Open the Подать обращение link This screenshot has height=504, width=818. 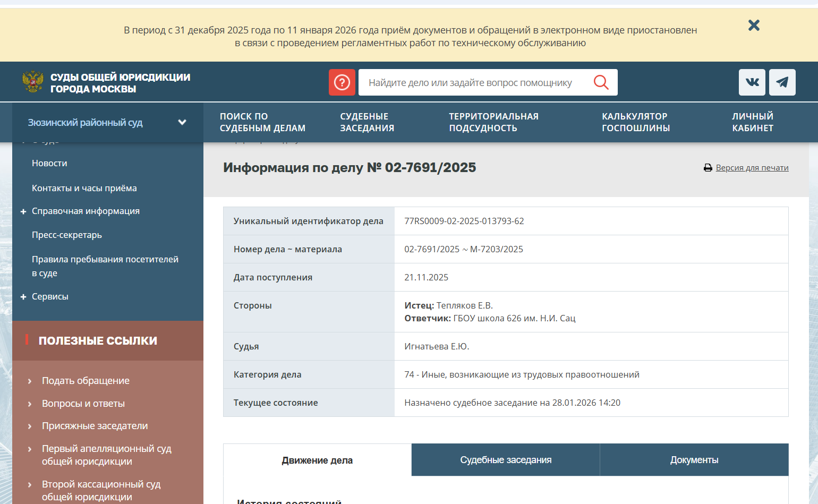(86, 381)
